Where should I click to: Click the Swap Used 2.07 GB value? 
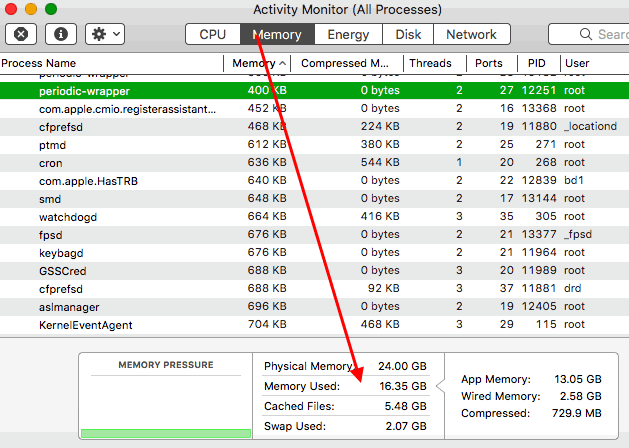tap(406, 426)
